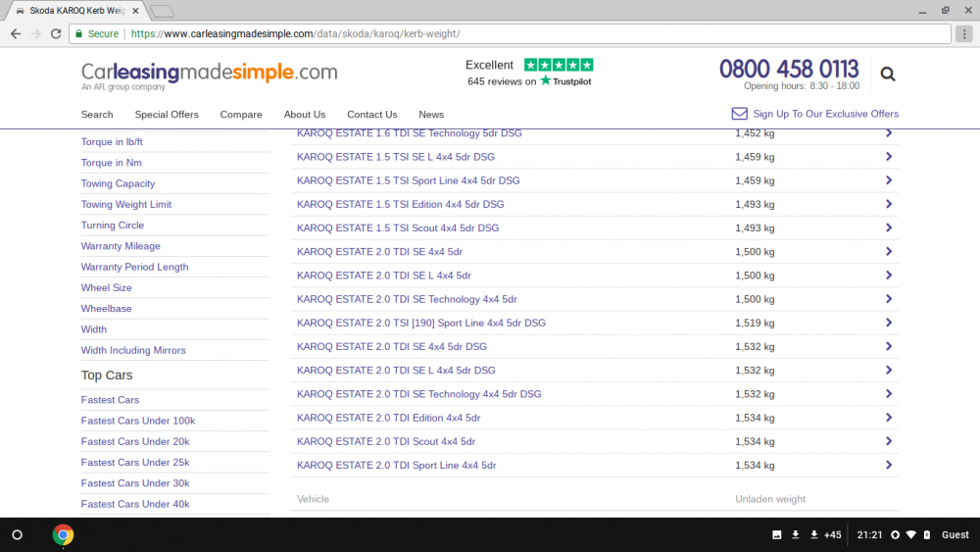
Task: Click the Carleasingmadesimple.com logo
Action: (x=209, y=75)
